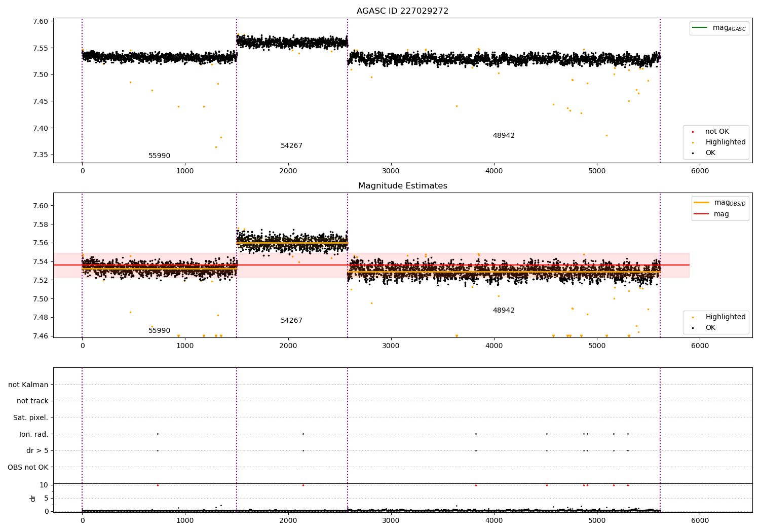Click the 55990 label in the AGASC ID plot
The image size is (760, 532).
click(x=159, y=156)
